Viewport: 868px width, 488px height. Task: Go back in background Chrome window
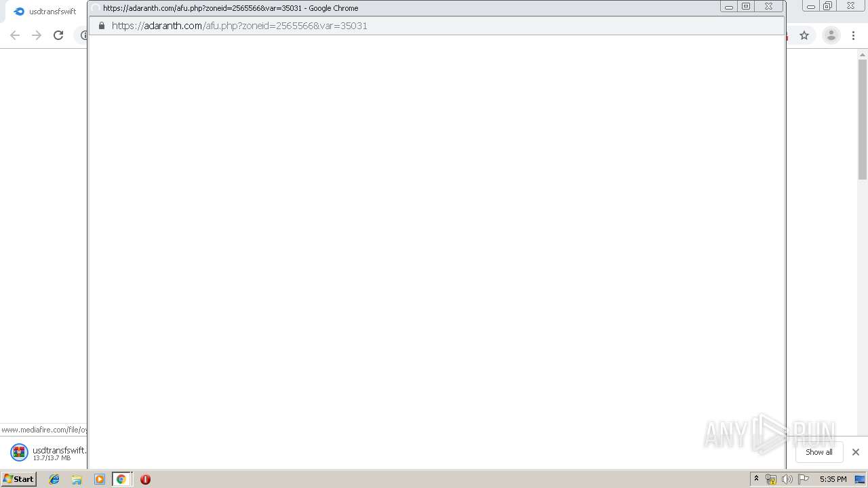15,35
